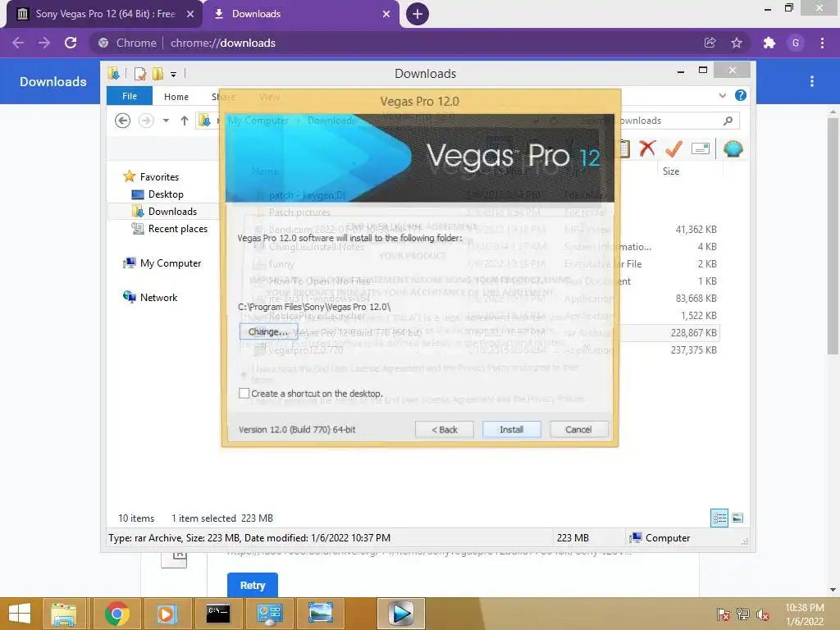Screen dimensions: 840x630
Task: Select My Computer in navigation pane
Action: pyautogui.click(x=171, y=263)
